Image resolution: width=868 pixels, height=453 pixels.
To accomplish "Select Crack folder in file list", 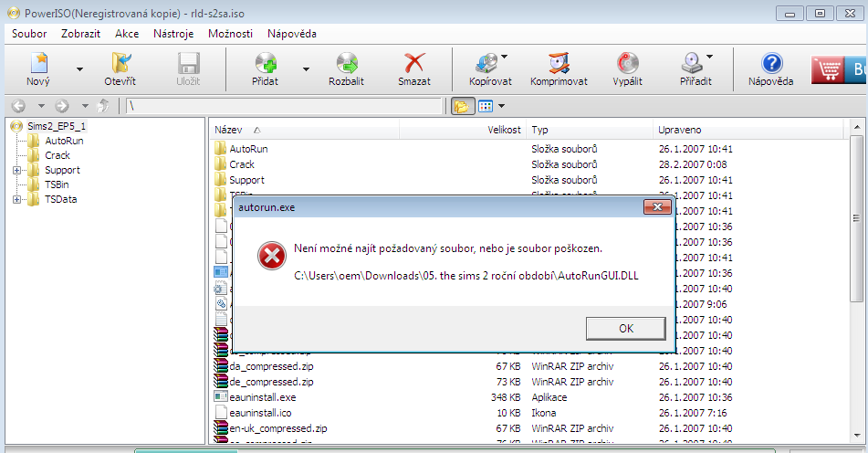I will (x=242, y=164).
